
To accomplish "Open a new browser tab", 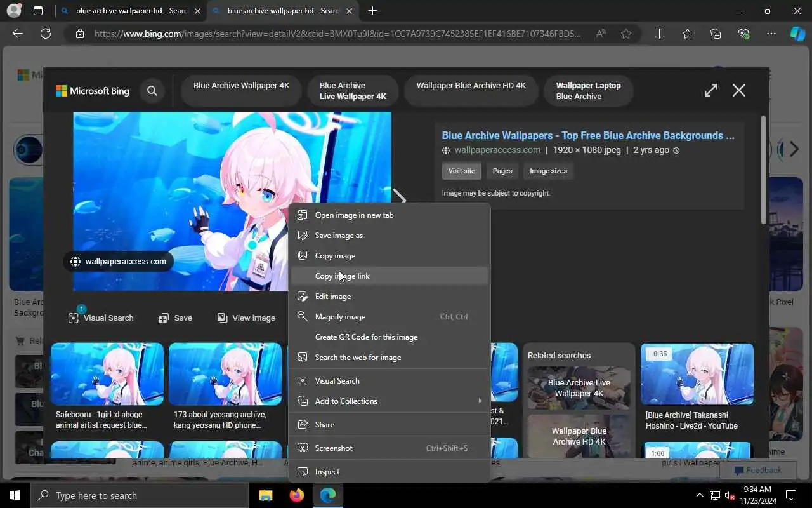I will 372,11.
